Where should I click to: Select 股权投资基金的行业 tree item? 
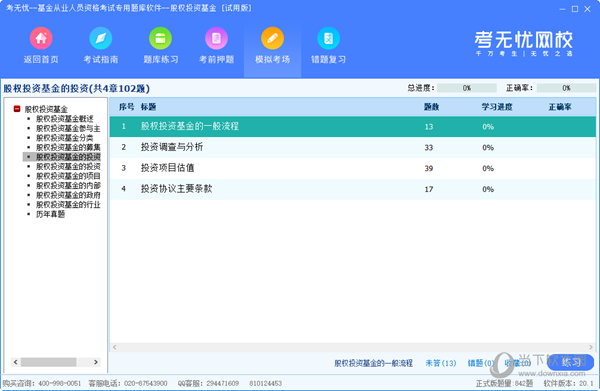(68, 205)
